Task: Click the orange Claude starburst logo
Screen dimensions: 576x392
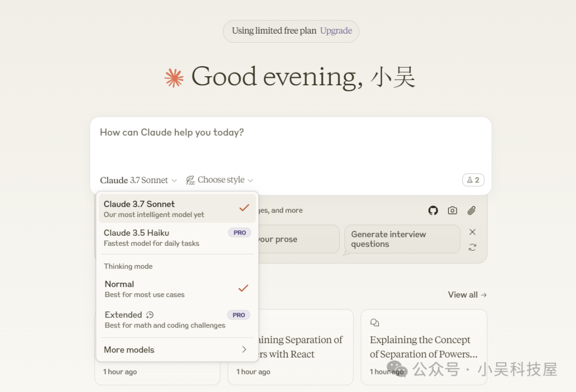Action: [x=174, y=78]
